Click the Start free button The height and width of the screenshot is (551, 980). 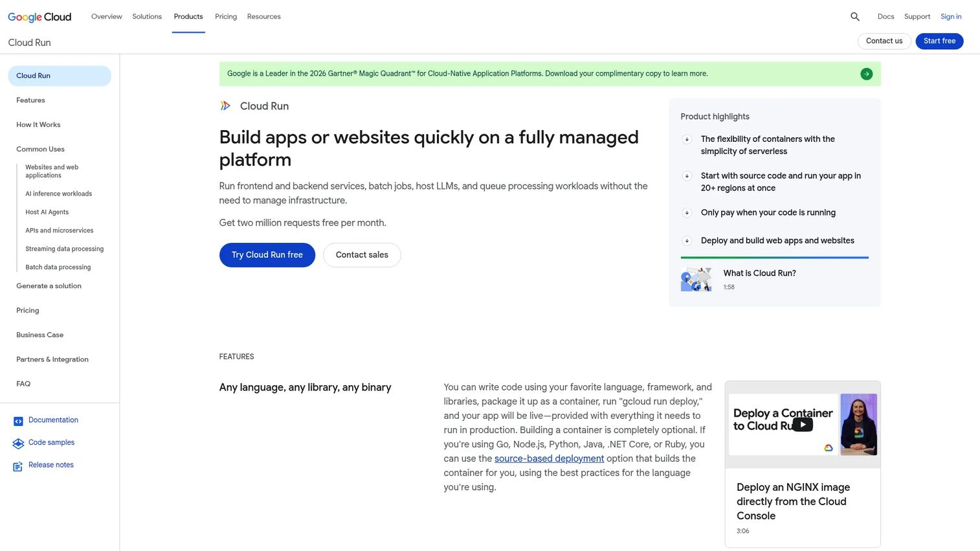click(x=939, y=41)
